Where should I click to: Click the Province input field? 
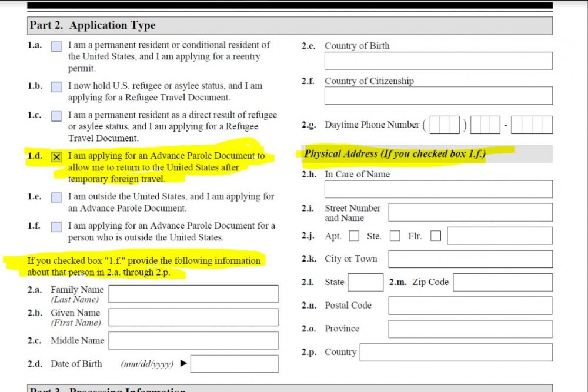pos(470,329)
